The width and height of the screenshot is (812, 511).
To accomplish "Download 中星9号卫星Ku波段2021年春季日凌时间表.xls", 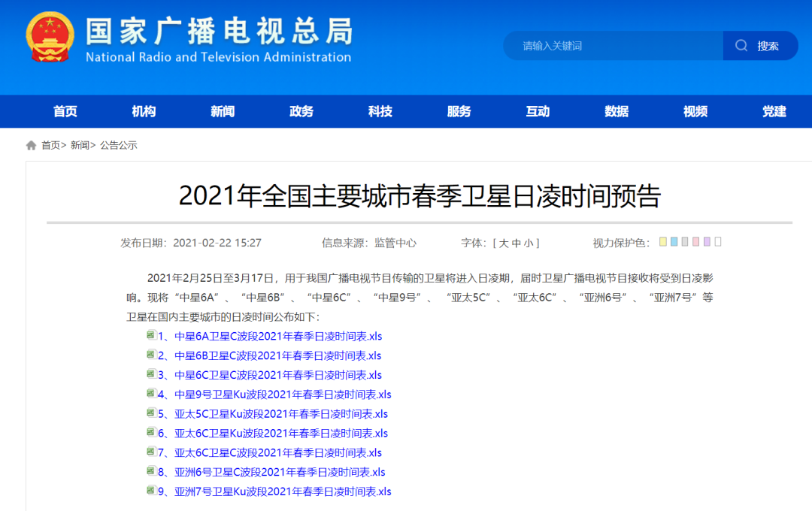I will pyautogui.click(x=274, y=395).
